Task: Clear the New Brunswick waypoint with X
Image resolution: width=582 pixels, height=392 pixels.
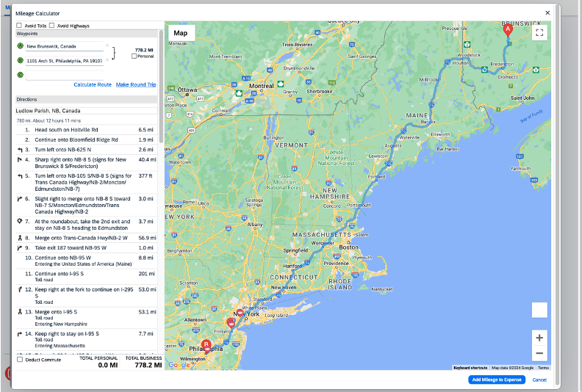Action: point(107,46)
